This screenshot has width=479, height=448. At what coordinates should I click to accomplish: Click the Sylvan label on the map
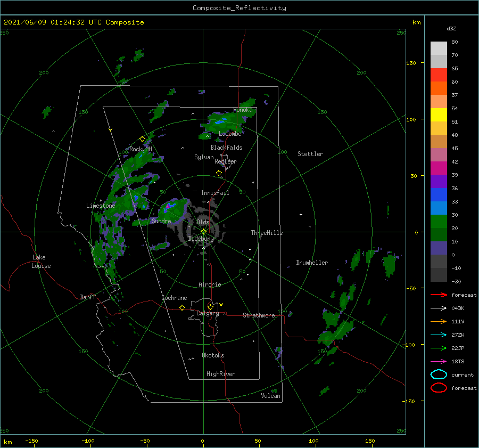[x=204, y=157]
